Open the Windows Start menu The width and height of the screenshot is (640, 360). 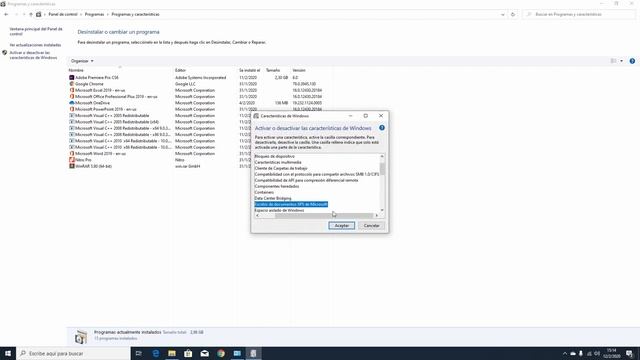8,353
